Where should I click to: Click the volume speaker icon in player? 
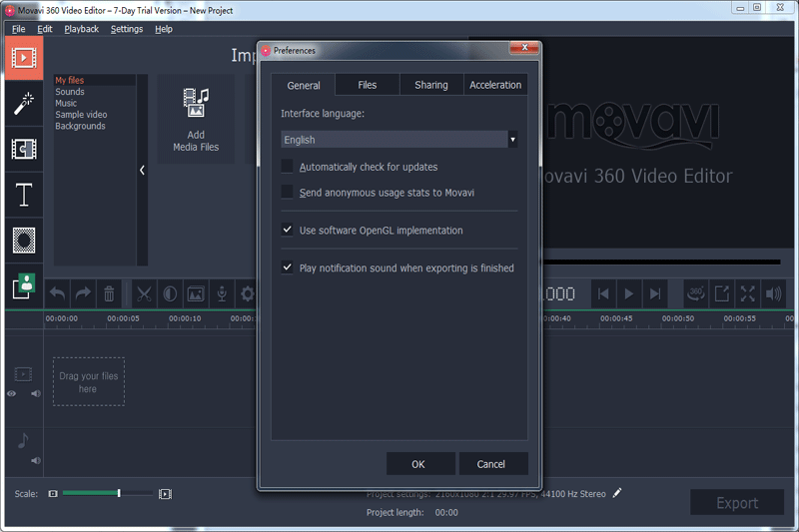[773, 293]
